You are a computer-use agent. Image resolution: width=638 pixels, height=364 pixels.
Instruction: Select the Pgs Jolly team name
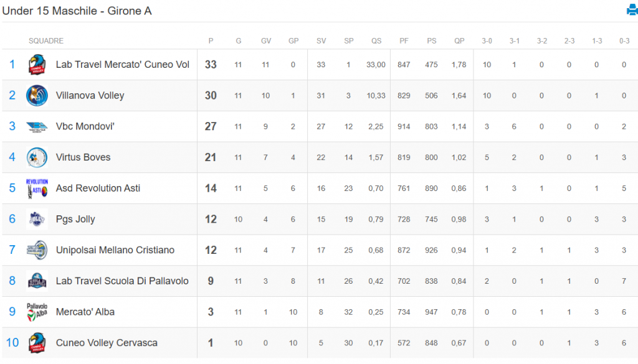(75, 219)
